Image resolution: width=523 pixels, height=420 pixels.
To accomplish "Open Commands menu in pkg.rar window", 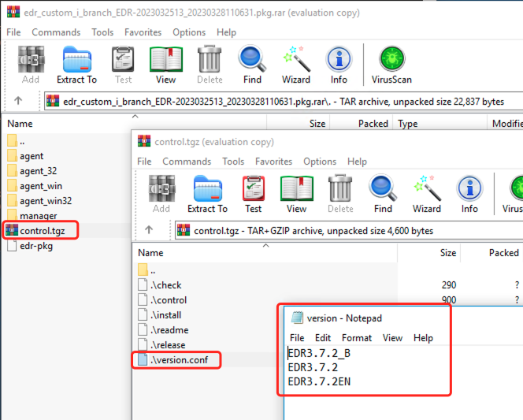I will 56,32.
